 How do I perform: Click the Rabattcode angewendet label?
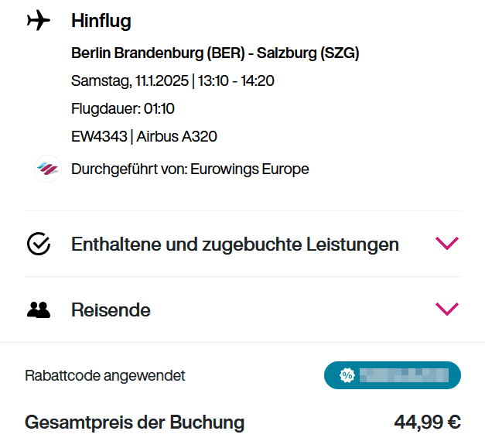[x=105, y=376]
